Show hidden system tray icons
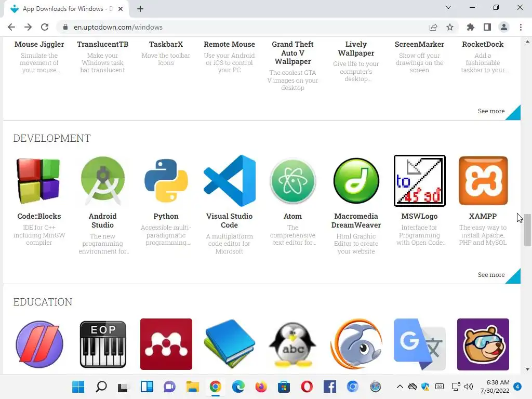The height and width of the screenshot is (399, 532). pos(400,387)
